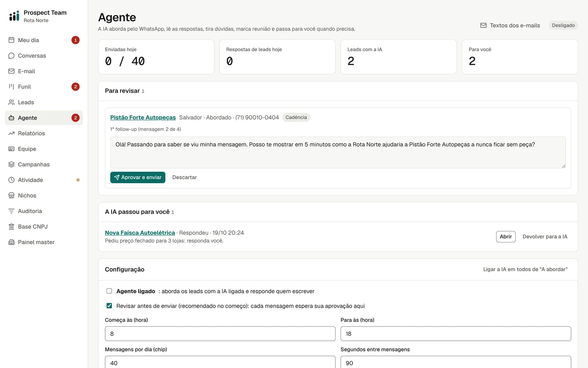
Task: Uncheck Revisar antes de enviar checkbox
Action: tap(109, 306)
